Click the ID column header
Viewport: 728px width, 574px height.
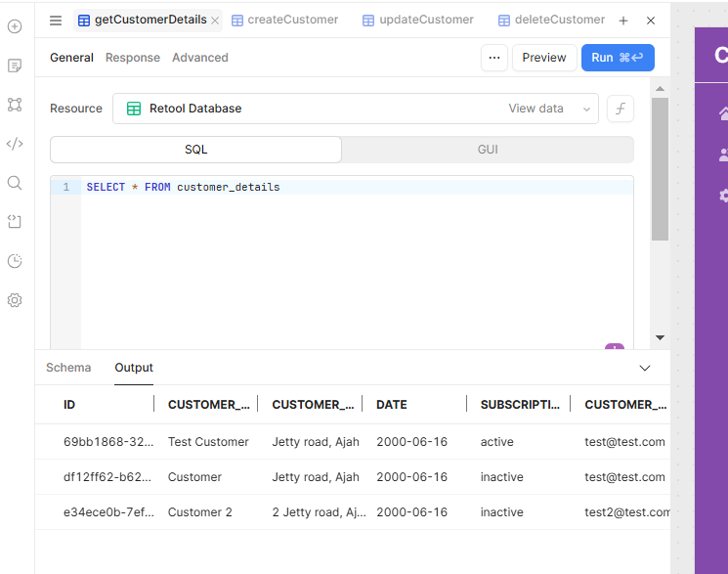pyautogui.click(x=69, y=405)
